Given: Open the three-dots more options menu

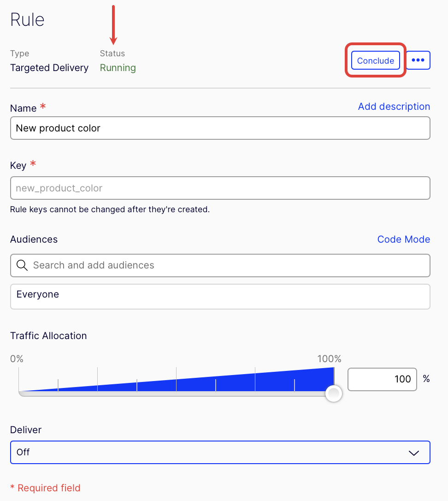Looking at the screenshot, I should click(x=418, y=60).
